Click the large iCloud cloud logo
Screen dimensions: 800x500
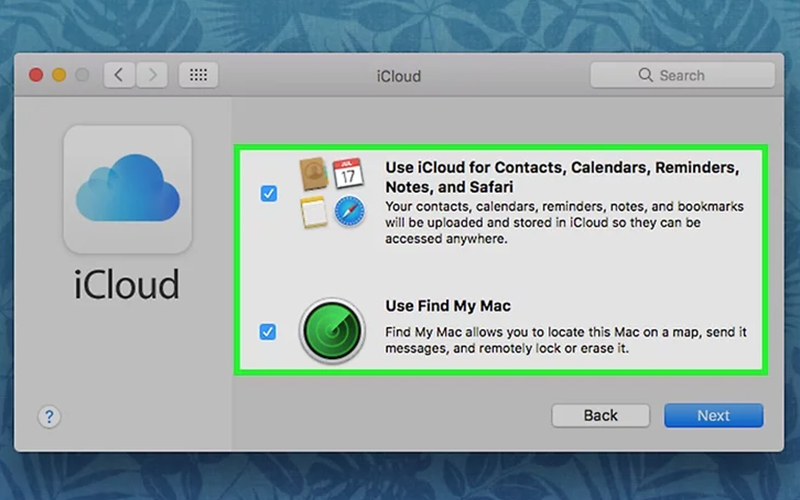[x=127, y=189]
